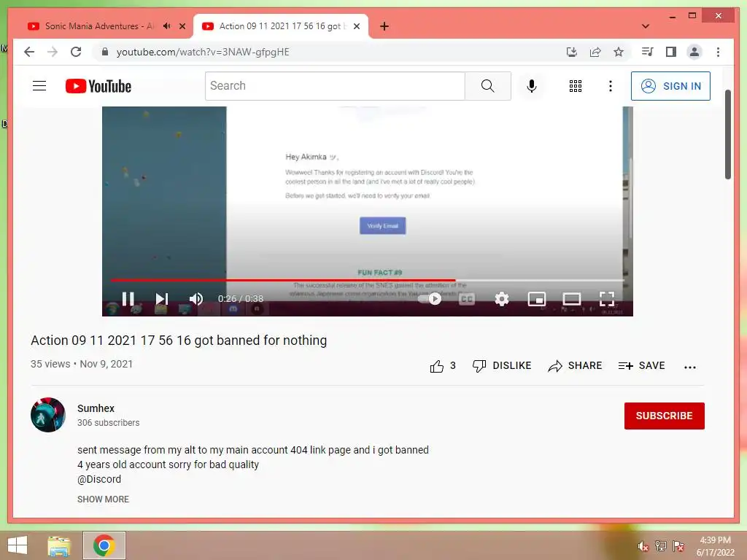This screenshot has height=560, width=747.
Task: Open the network tray icon
Action: coord(661,546)
